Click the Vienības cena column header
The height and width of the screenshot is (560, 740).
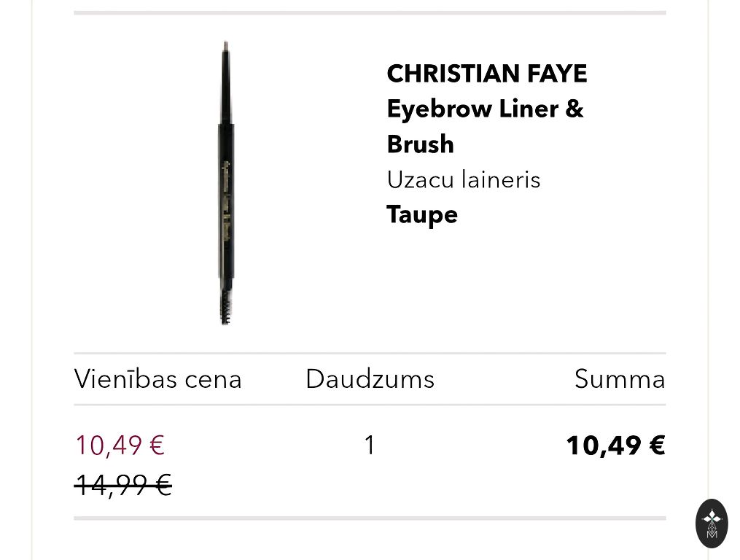157,379
